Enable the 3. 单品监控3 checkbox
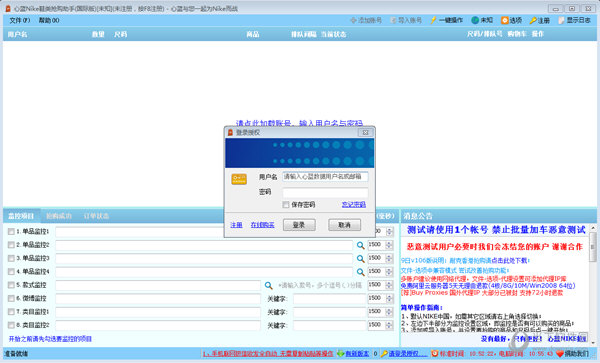 point(11,258)
